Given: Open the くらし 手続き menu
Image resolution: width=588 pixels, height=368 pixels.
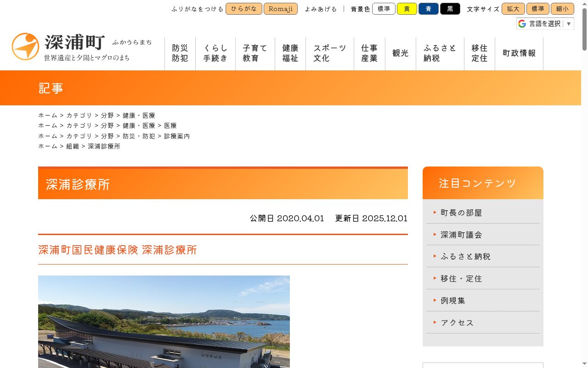Looking at the screenshot, I should [215, 53].
